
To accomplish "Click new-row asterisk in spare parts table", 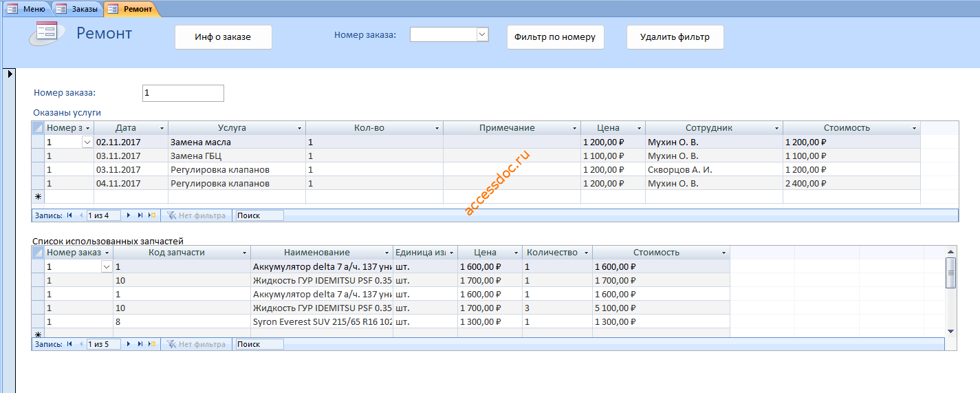I will [38, 334].
